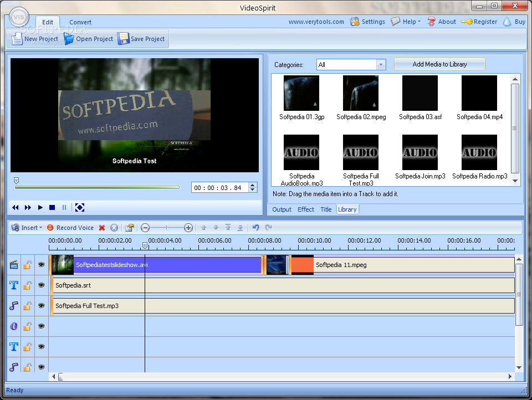Zoom out the timeline with minus button

coord(145,228)
